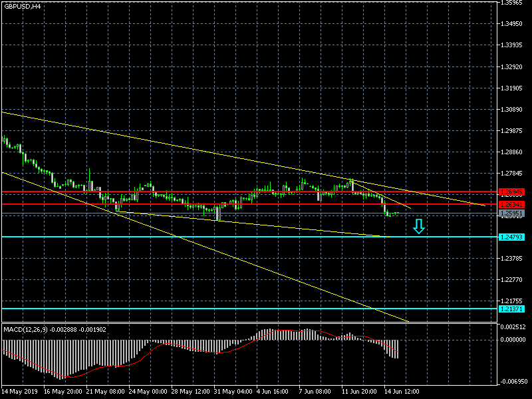The image size is (532, 399).
Task: Click the -0.006950 MACD scale value
Action: 514,382
